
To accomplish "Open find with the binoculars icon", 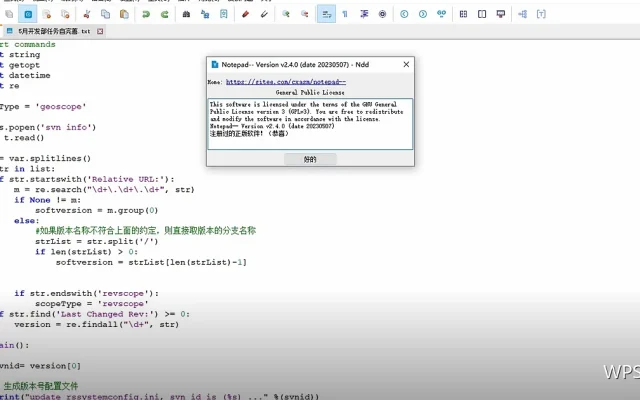I will point(186,14).
